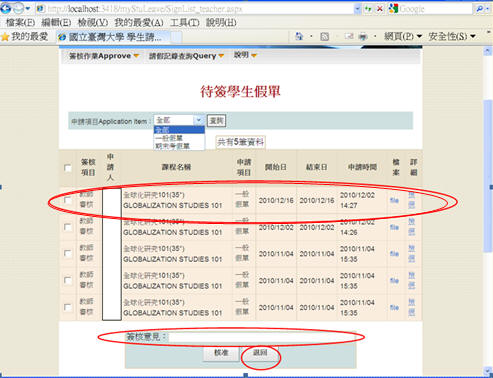
Task: Click the Home icon in command bar
Action: click(x=299, y=36)
